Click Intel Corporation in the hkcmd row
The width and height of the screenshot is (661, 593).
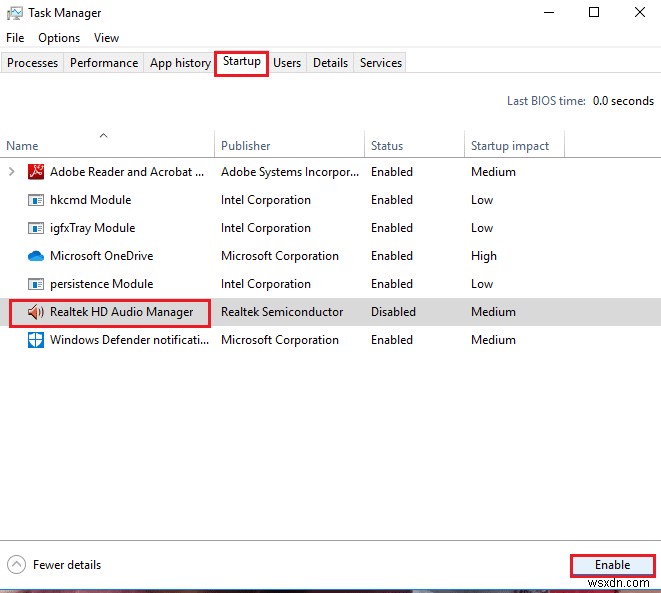pyautogui.click(x=266, y=200)
